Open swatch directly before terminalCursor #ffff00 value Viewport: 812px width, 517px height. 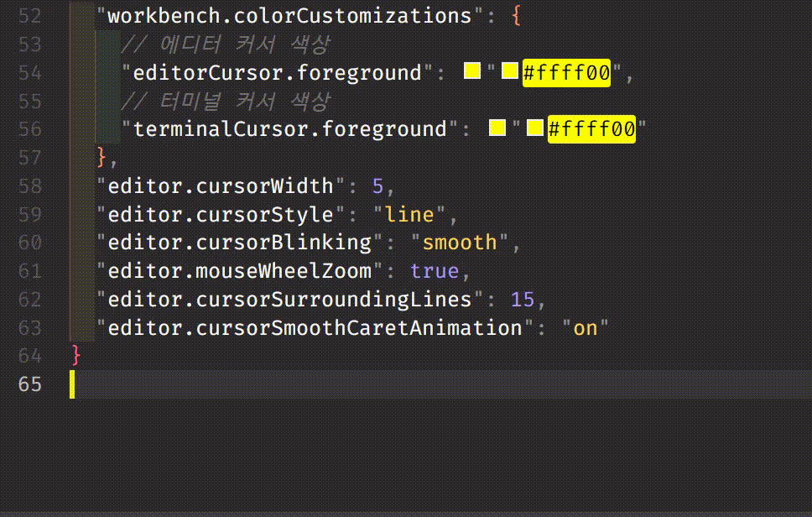point(534,128)
